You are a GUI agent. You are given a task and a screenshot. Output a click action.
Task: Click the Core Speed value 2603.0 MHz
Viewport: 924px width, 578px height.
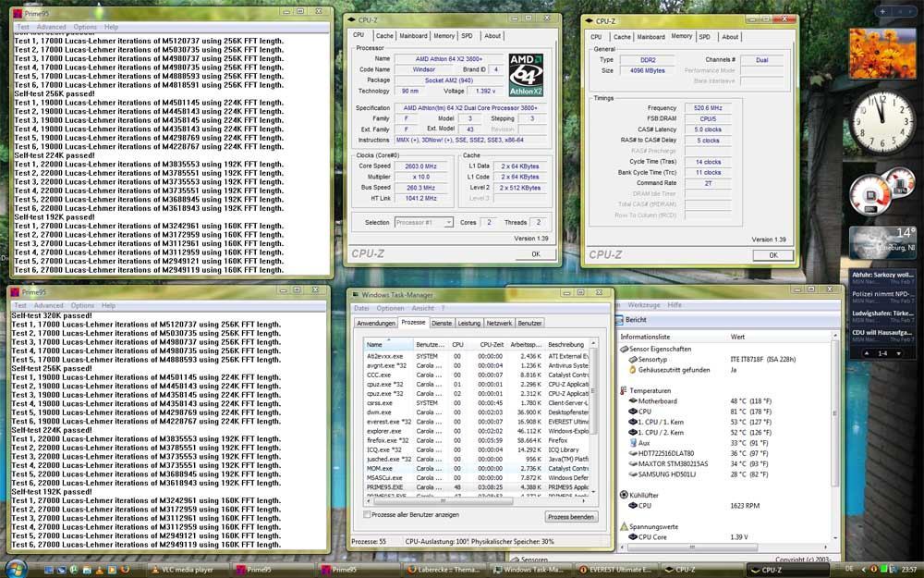(420, 166)
